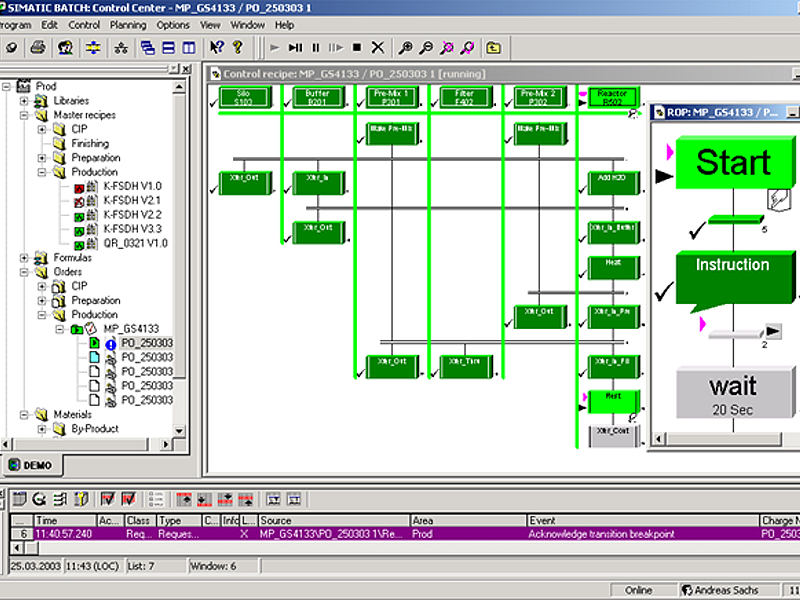Expand the Finishing-adjacent Preparation under Master recipes
Screen dimensions: 800x600
(x=42, y=158)
